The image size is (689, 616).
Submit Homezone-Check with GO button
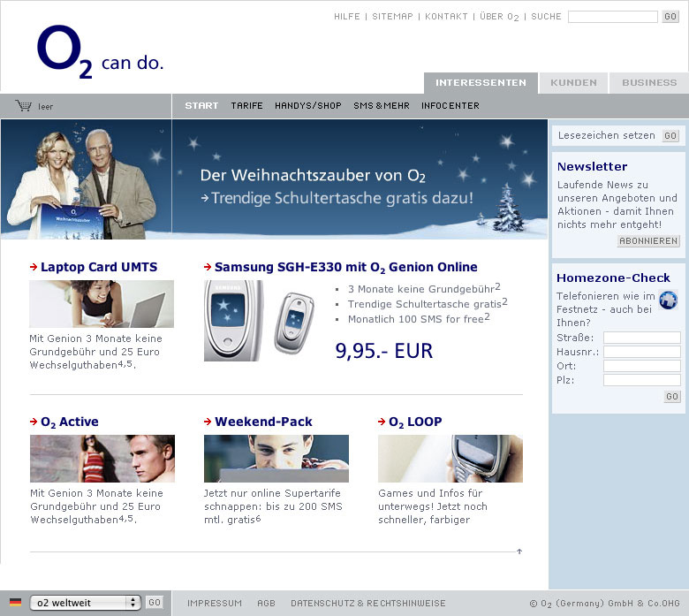(672, 397)
